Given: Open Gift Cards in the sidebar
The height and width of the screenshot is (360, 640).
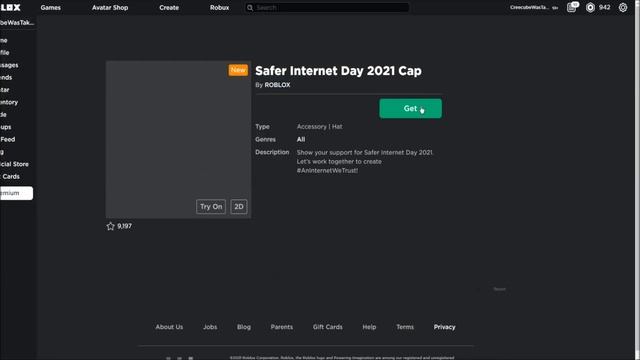Looking at the screenshot, I should (10, 176).
